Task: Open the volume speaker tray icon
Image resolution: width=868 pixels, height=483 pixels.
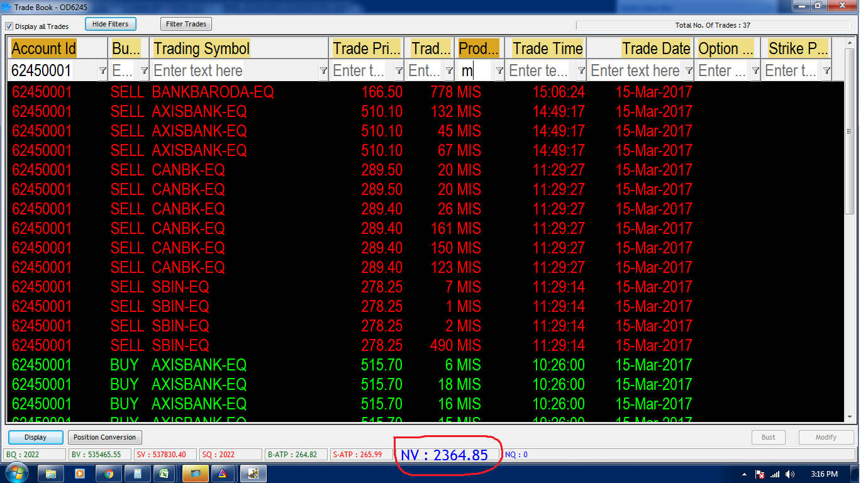Action: [x=790, y=474]
